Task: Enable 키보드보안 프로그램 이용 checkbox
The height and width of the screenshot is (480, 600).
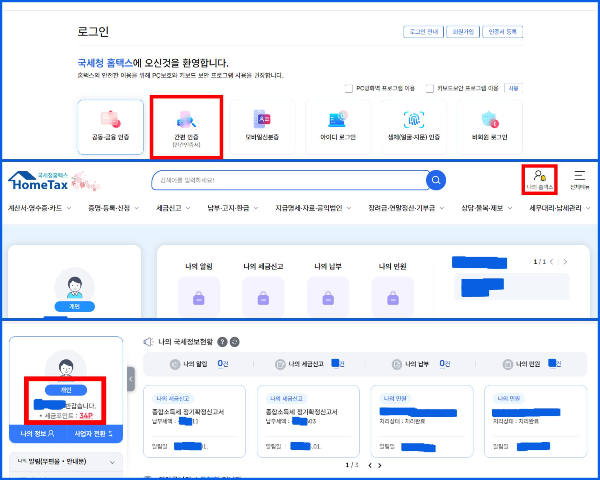Action: pos(430,88)
